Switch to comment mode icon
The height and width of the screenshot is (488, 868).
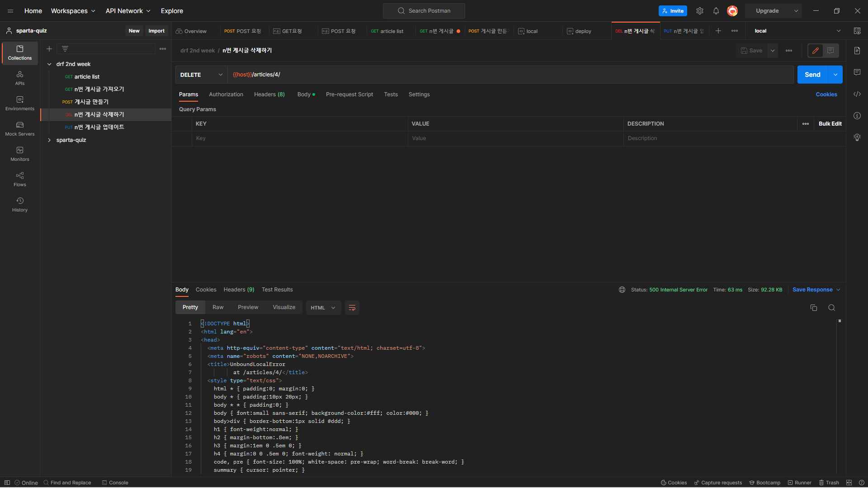[x=830, y=51]
